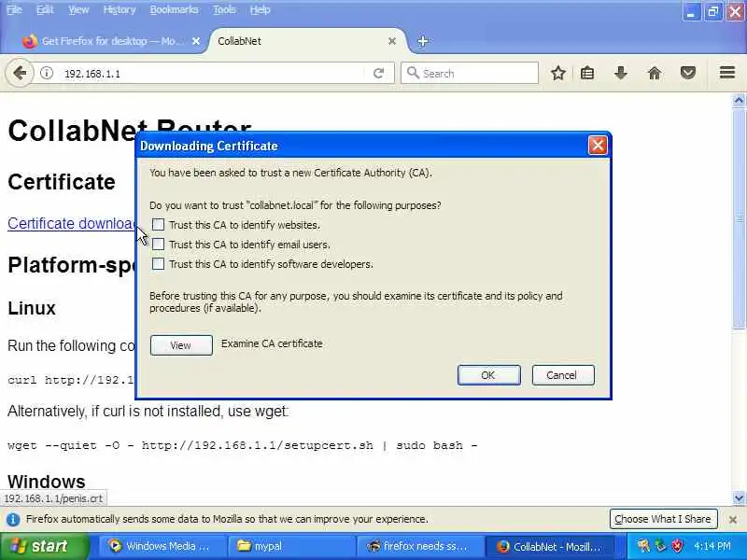Image resolution: width=747 pixels, height=560 pixels.
Task: Open the mypal folder taskbar item
Action: pyautogui.click(x=290, y=546)
